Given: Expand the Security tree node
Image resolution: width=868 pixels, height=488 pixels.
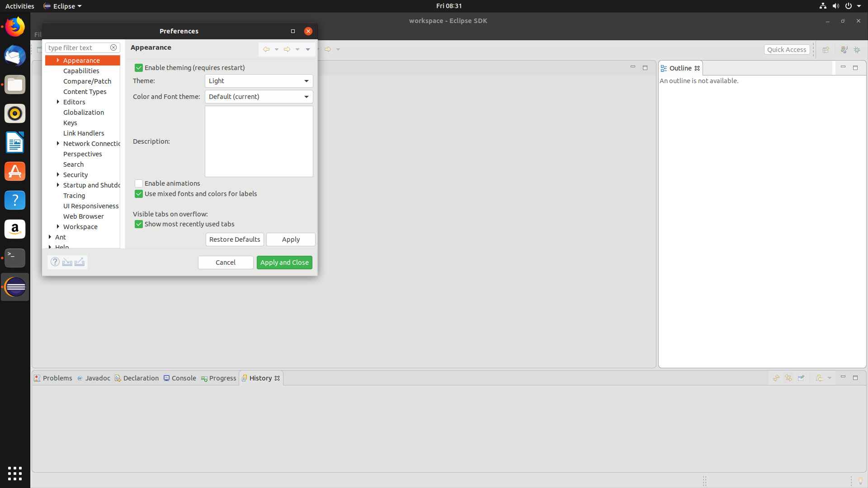Looking at the screenshot, I should point(58,174).
